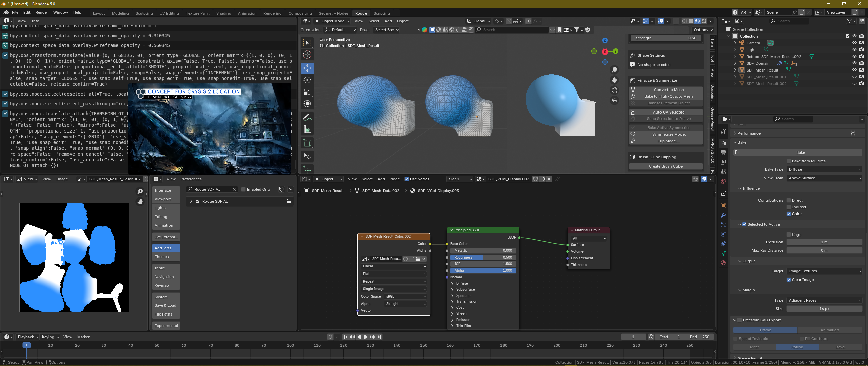
Task: Click the add-ons search field Rogue SDF AI
Action: (212, 189)
